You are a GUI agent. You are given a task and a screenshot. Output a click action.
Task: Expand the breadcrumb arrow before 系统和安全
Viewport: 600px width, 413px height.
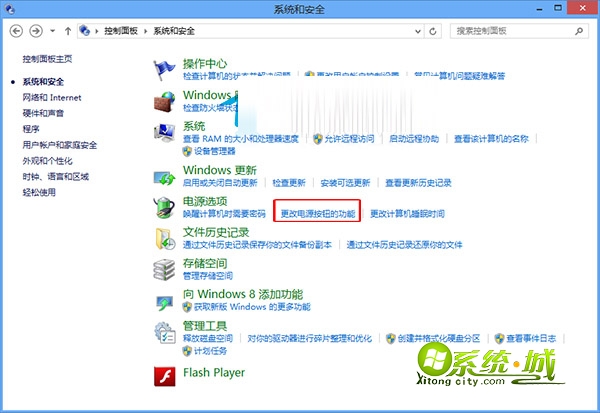(x=145, y=31)
